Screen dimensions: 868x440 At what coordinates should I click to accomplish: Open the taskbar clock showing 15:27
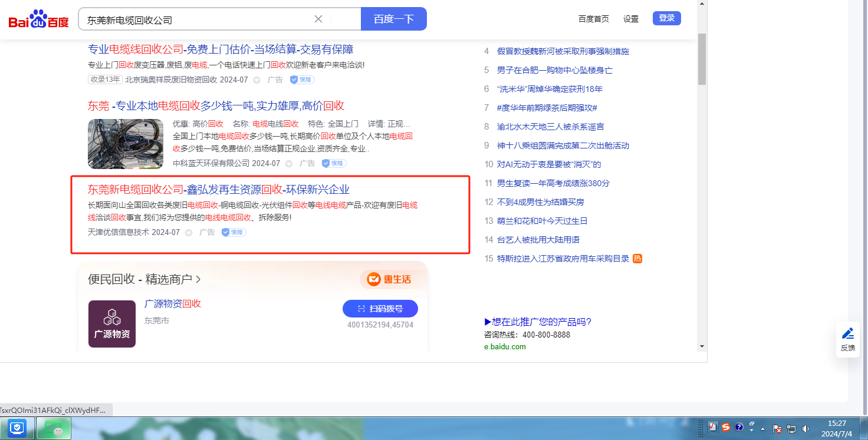(837, 428)
